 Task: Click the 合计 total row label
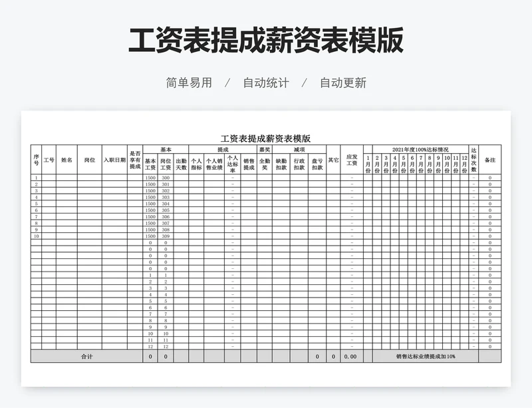[87, 356]
